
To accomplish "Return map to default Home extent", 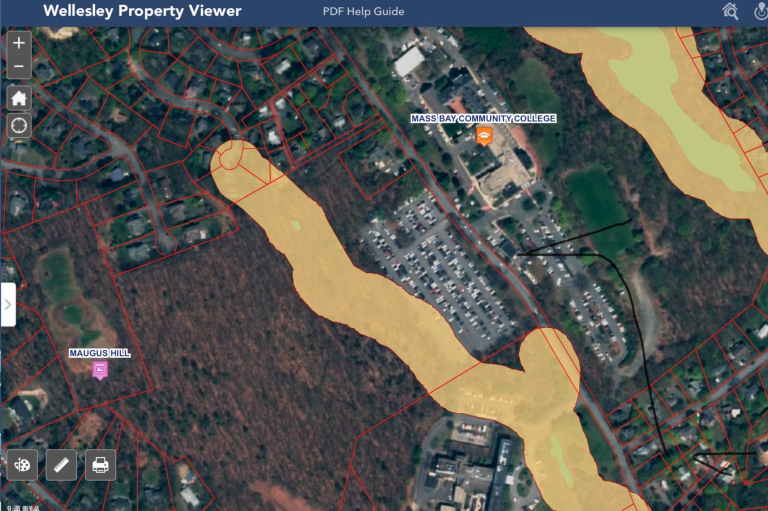I will pyautogui.click(x=19, y=98).
